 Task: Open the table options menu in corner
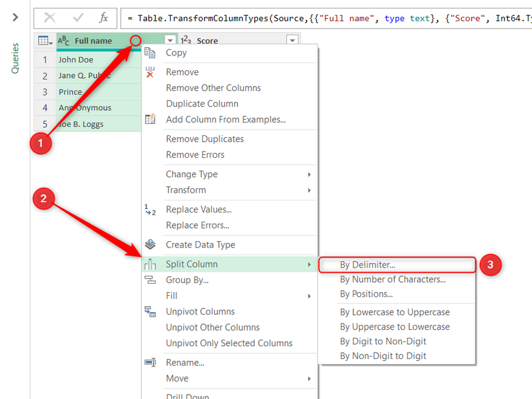tap(45, 41)
